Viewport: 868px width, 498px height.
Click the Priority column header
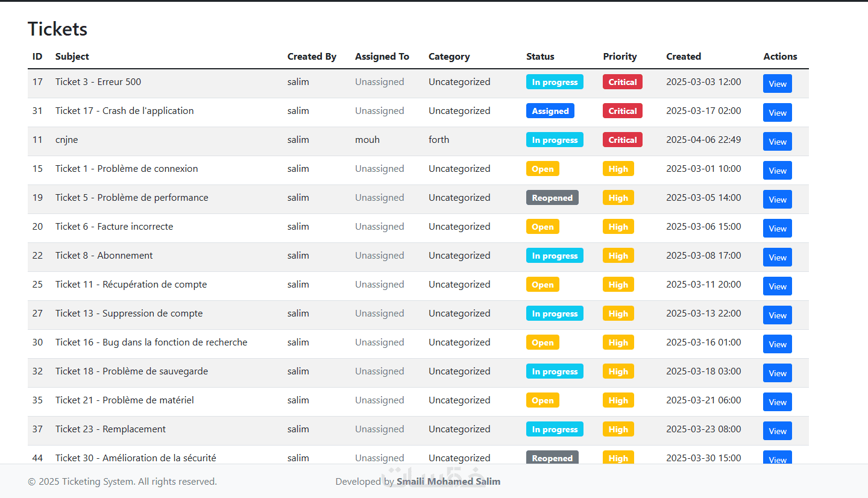coord(620,57)
